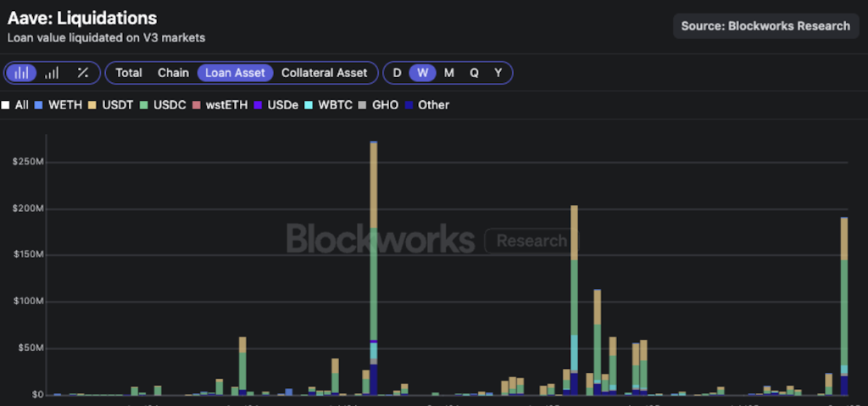
Task: Select monthly interval M
Action: pos(449,73)
